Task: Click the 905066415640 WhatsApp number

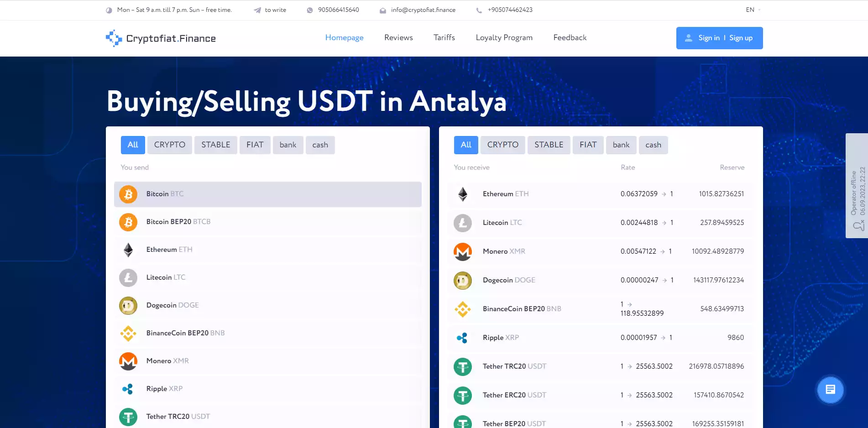Action: click(339, 10)
